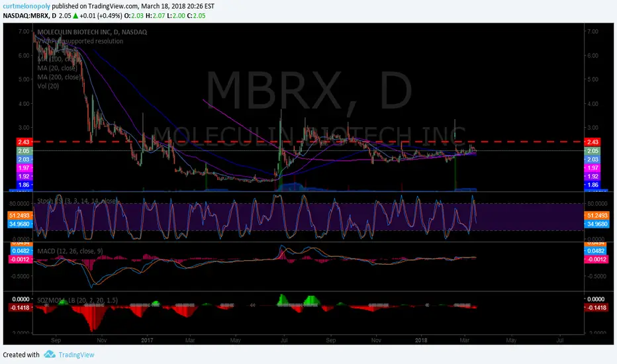Screen dimensions: 617x364
Task: Select the NASDAQ:MBRX, D symbol header
Action: coord(30,16)
